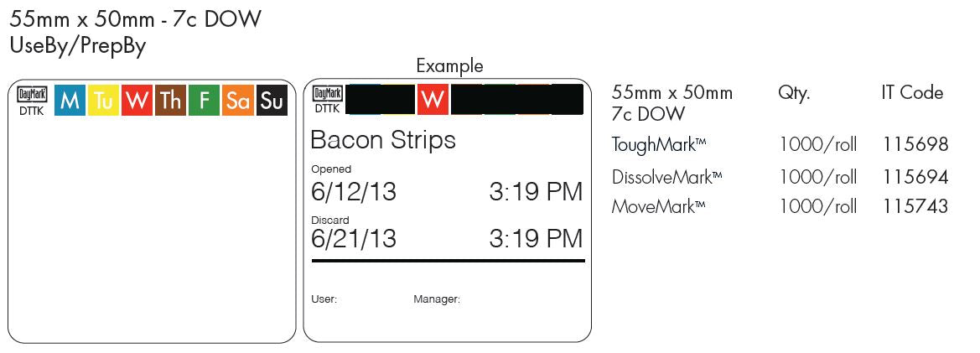
Task: Select the orange Sa day square
Action: (x=238, y=101)
